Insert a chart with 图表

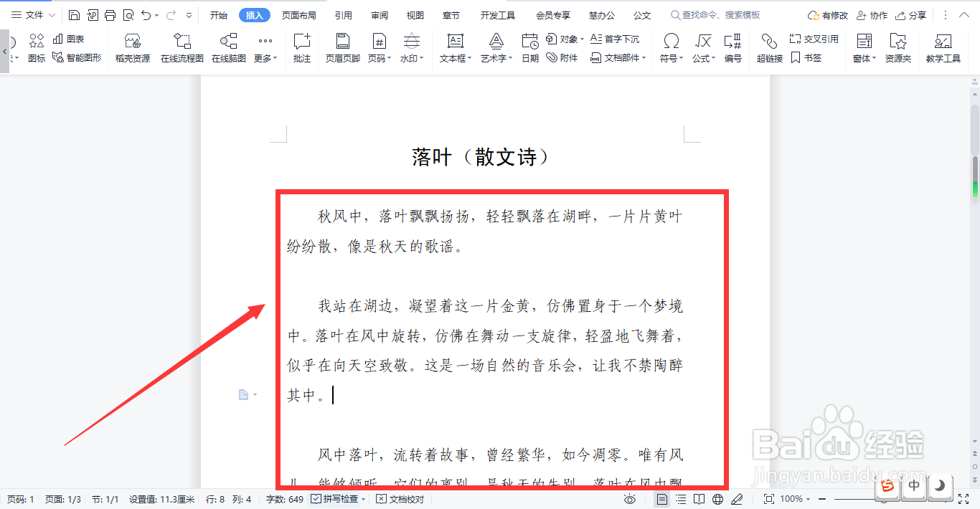(x=68, y=39)
